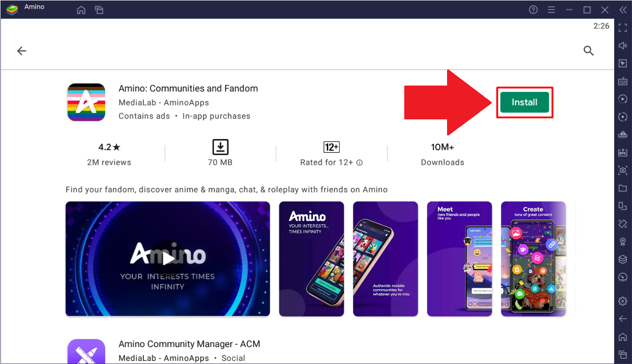Image resolution: width=632 pixels, height=364 pixels.
Task: Install the Amino app
Action: point(525,102)
